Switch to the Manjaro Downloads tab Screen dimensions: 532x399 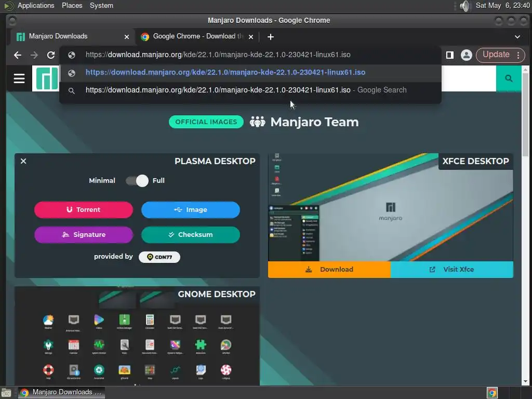[72, 37]
